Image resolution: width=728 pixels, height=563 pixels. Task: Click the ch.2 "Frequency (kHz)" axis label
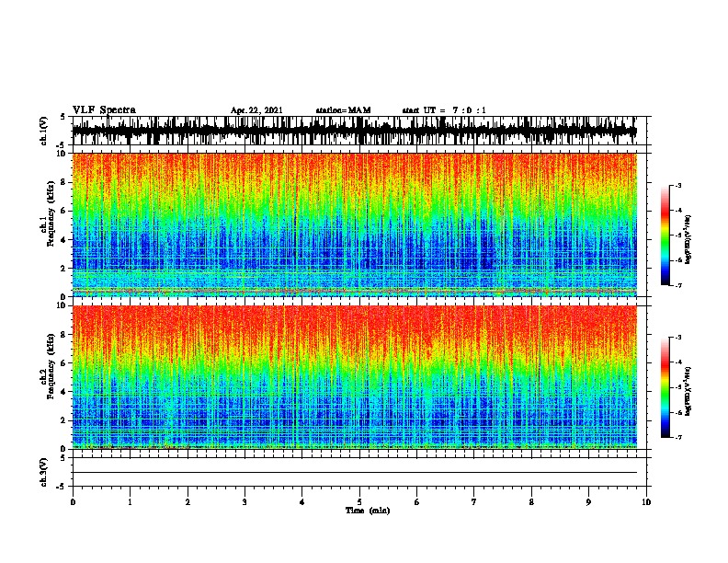(51, 366)
